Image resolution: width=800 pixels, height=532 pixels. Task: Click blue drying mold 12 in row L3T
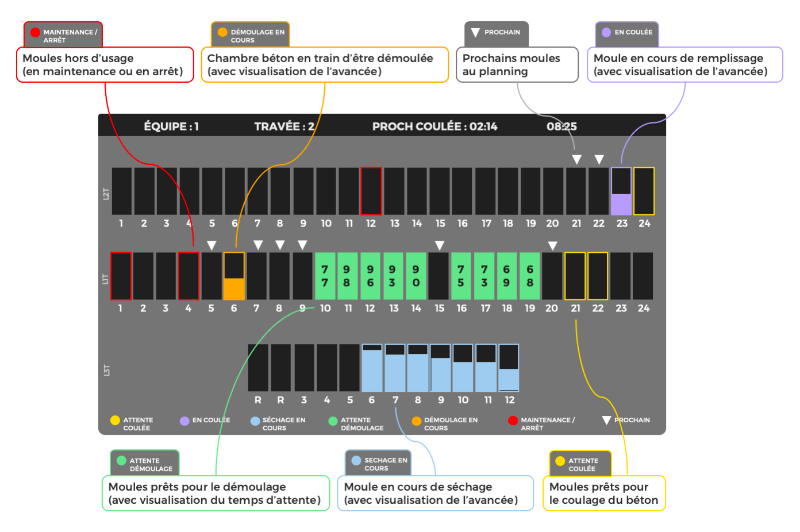click(x=509, y=368)
